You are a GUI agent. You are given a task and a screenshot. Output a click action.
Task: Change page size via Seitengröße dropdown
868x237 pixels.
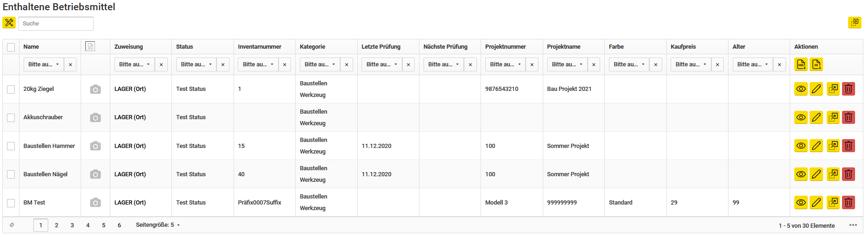point(158,225)
